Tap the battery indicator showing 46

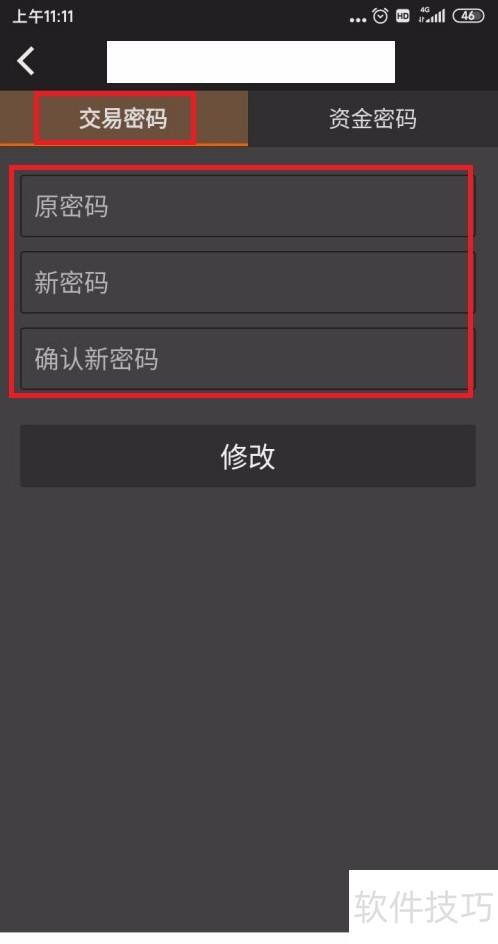coord(468,16)
